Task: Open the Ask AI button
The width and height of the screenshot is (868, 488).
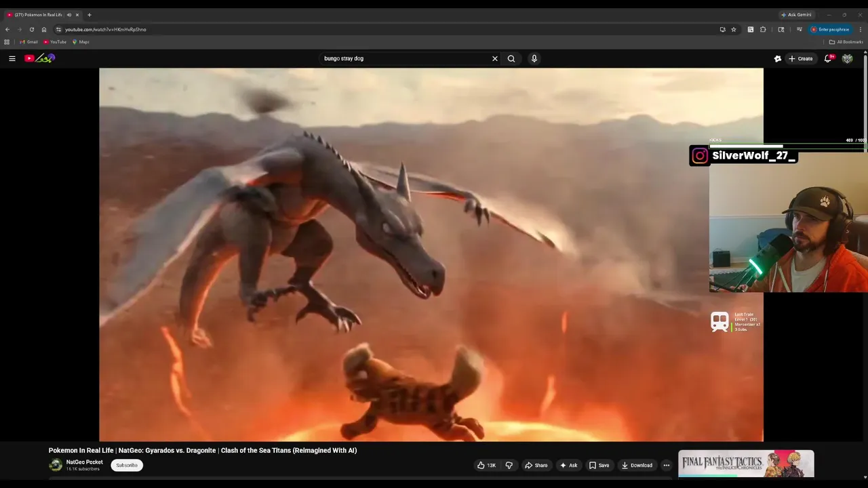Action: (568, 465)
